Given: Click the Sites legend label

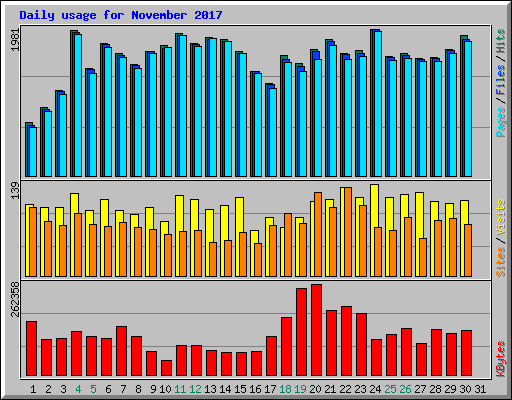Looking at the screenshot, I should pyautogui.click(x=501, y=262).
